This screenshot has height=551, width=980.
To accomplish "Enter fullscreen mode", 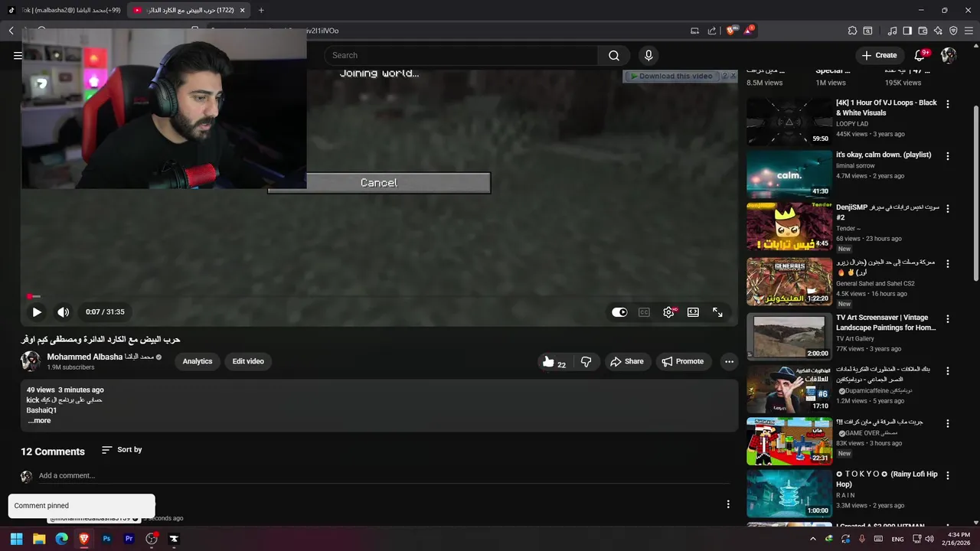I will (717, 312).
